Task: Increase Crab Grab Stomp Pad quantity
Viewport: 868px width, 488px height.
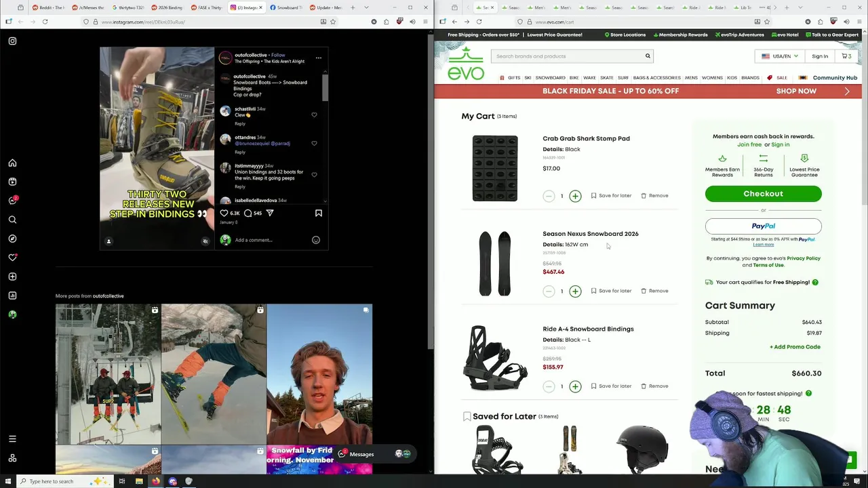Action: pos(575,196)
